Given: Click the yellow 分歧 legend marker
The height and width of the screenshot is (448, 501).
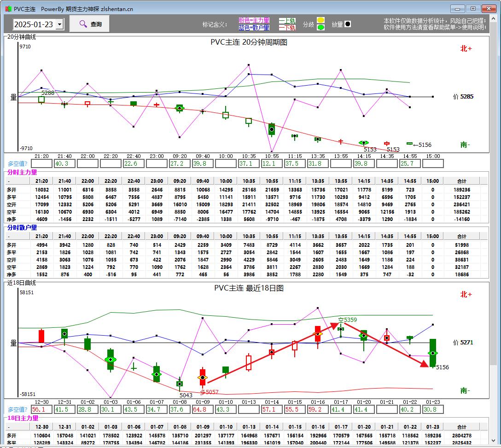Looking at the screenshot, I should [321, 20].
